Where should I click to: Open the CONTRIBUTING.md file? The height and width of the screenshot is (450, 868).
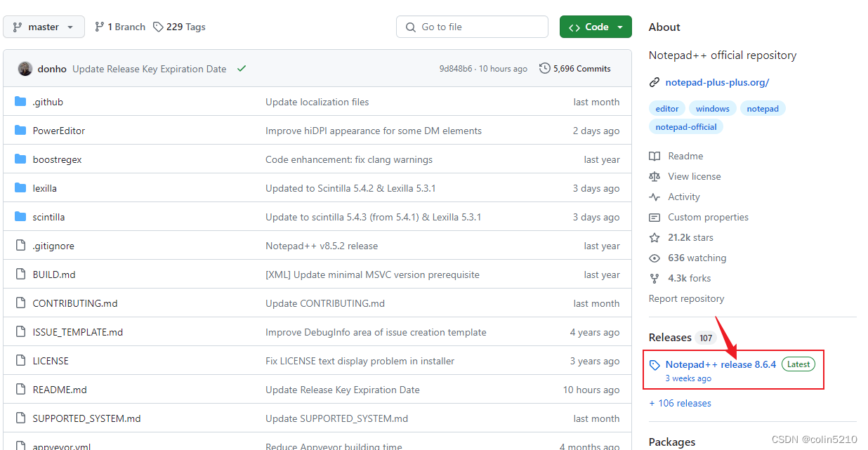(75, 303)
